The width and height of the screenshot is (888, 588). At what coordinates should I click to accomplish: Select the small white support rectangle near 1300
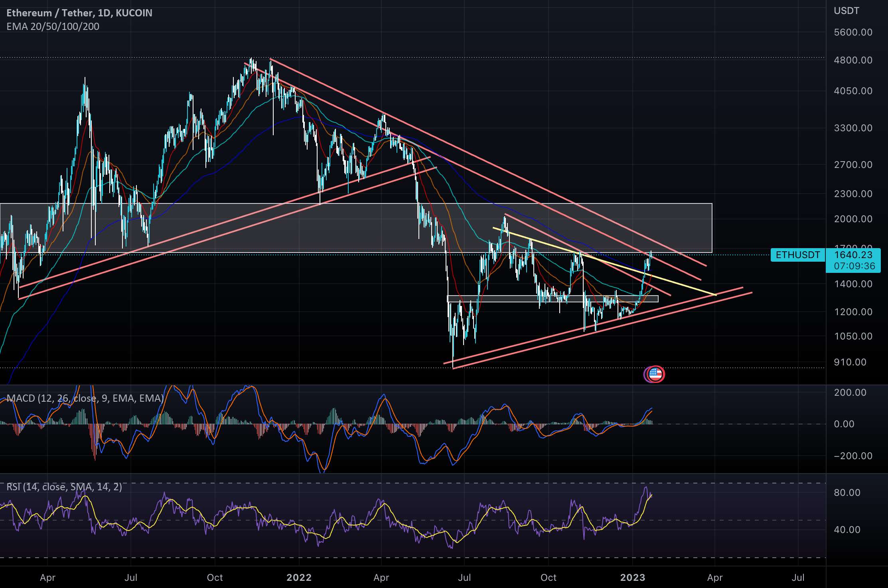(x=553, y=299)
